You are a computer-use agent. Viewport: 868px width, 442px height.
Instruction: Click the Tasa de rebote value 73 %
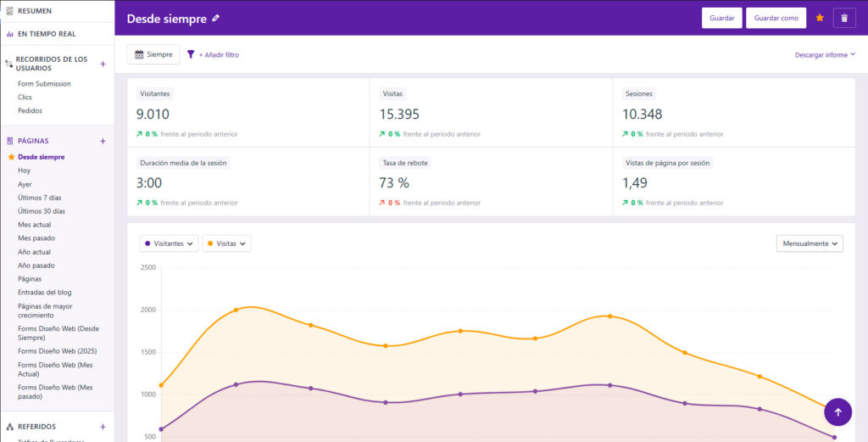coord(394,183)
